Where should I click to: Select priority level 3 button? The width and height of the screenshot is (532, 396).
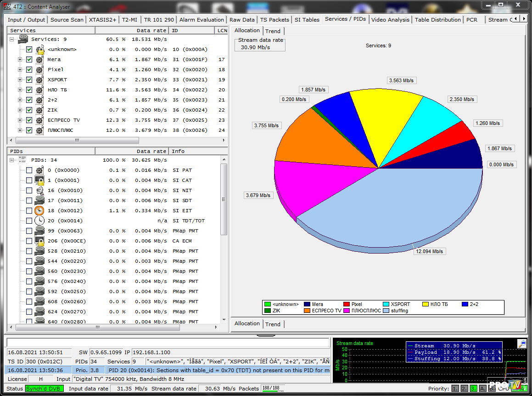tap(473, 389)
